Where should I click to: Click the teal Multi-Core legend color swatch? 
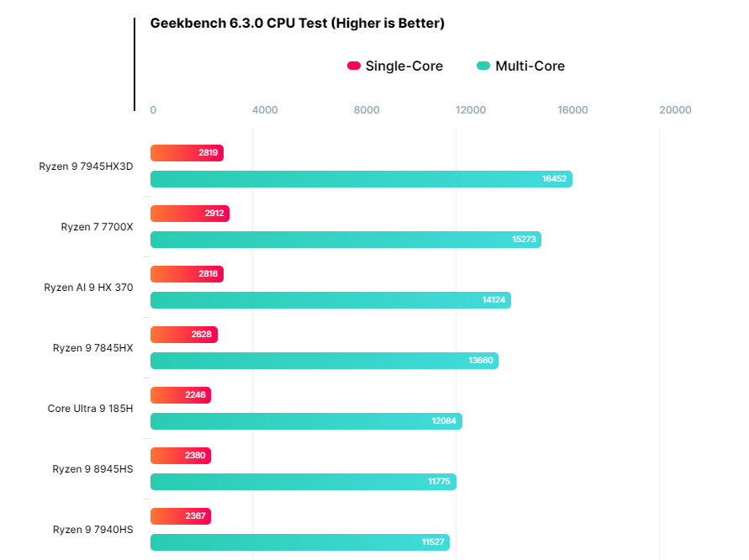[483, 66]
